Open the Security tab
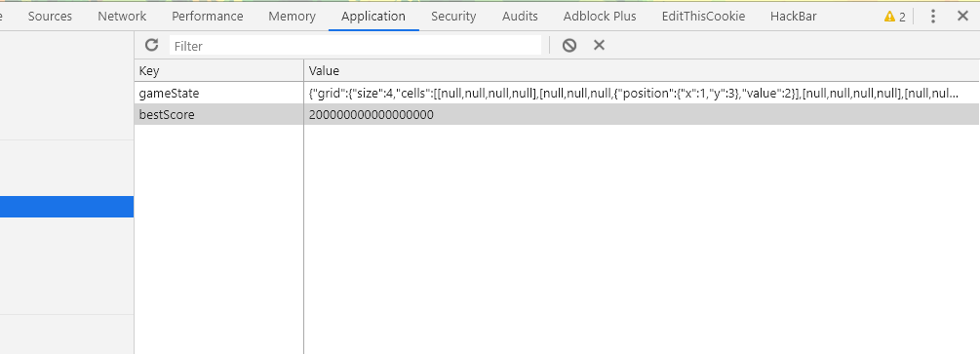The image size is (980, 354). coord(453,17)
